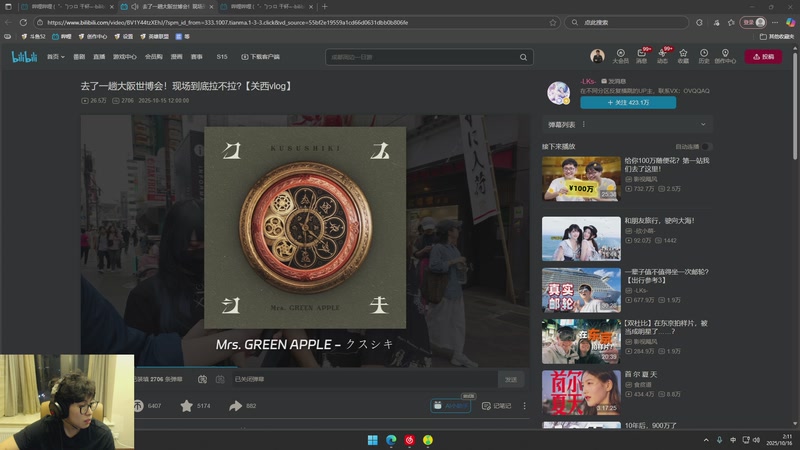Open the more options dots beside 记笔记
Image resolution: width=800 pixels, height=450 pixels.
click(x=524, y=406)
